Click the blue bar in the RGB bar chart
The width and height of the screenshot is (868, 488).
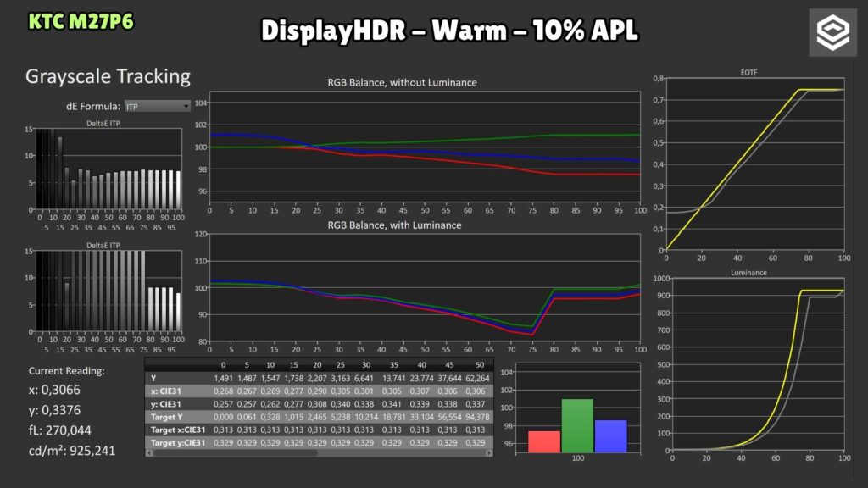610,436
